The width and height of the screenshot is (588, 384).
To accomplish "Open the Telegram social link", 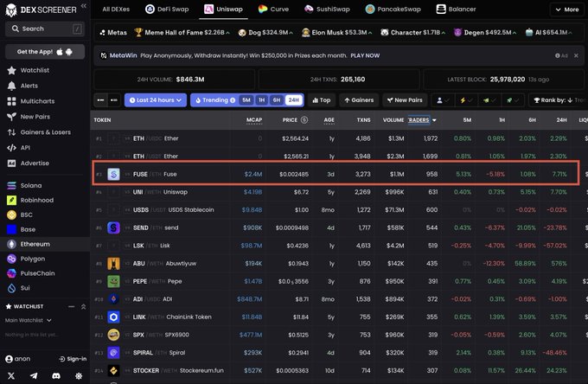I will click(34, 375).
